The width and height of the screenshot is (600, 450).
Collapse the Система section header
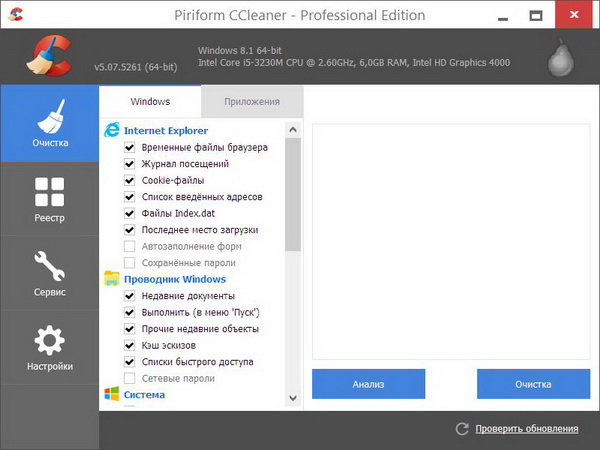[144, 395]
